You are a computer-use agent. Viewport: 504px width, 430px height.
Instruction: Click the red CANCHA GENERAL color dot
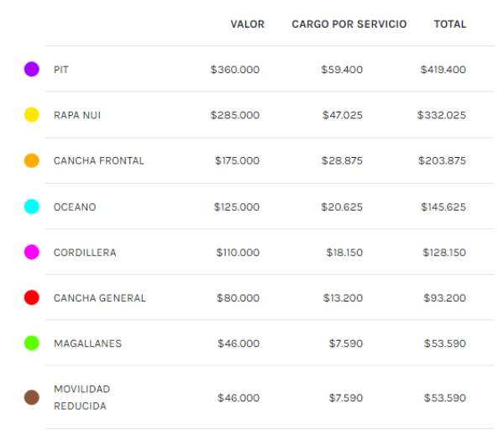click(32, 297)
